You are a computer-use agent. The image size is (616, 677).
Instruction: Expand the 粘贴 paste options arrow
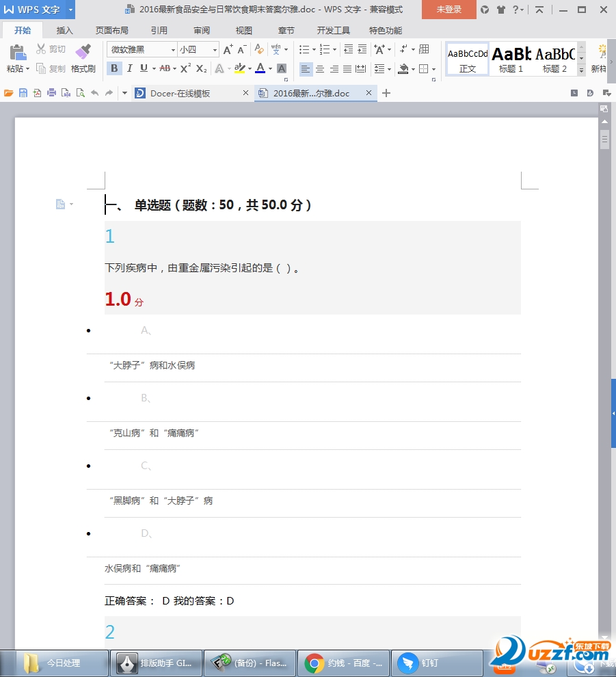click(27, 68)
